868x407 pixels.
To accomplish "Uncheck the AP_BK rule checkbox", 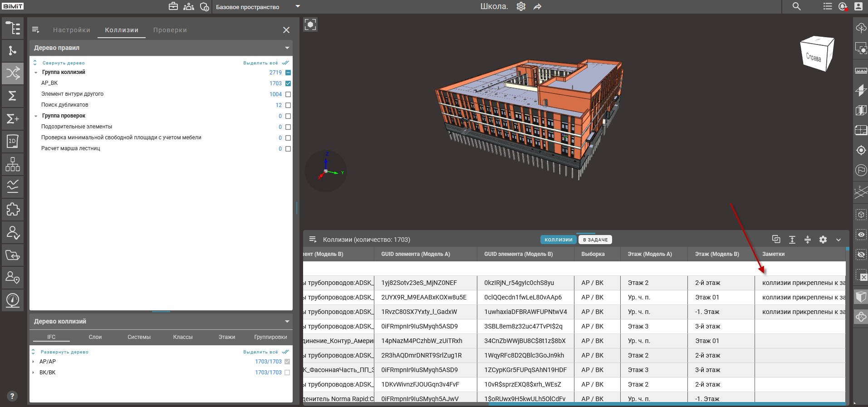I will click(288, 83).
